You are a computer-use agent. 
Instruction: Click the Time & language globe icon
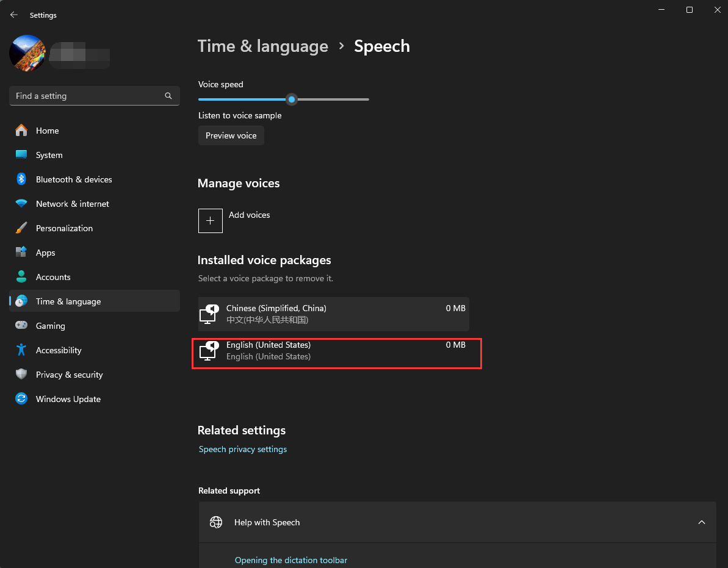tap(21, 301)
